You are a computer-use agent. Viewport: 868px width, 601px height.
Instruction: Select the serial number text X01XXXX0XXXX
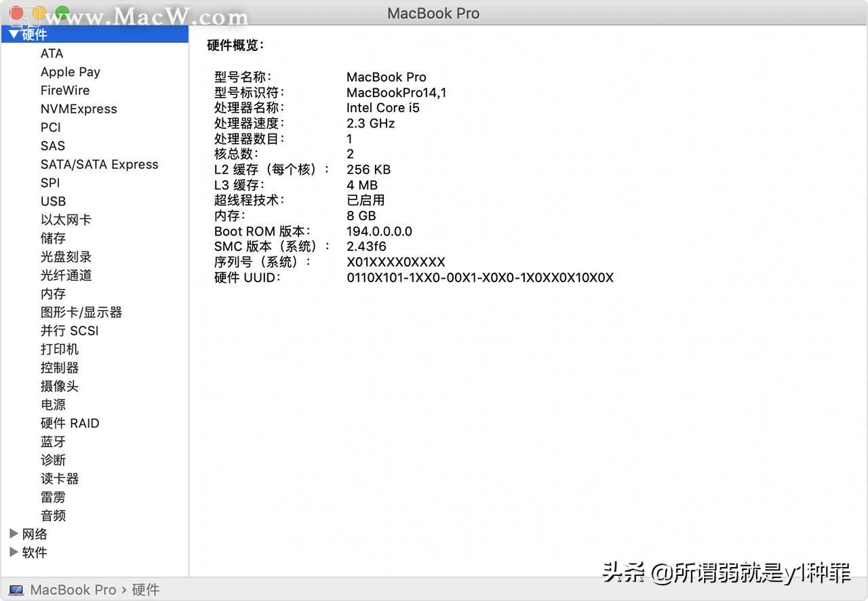(x=396, y=262)
